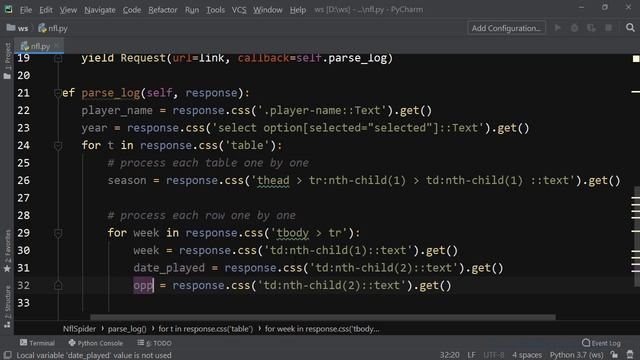Collapse for-loop fold at line 24

(x=58, y=146)
